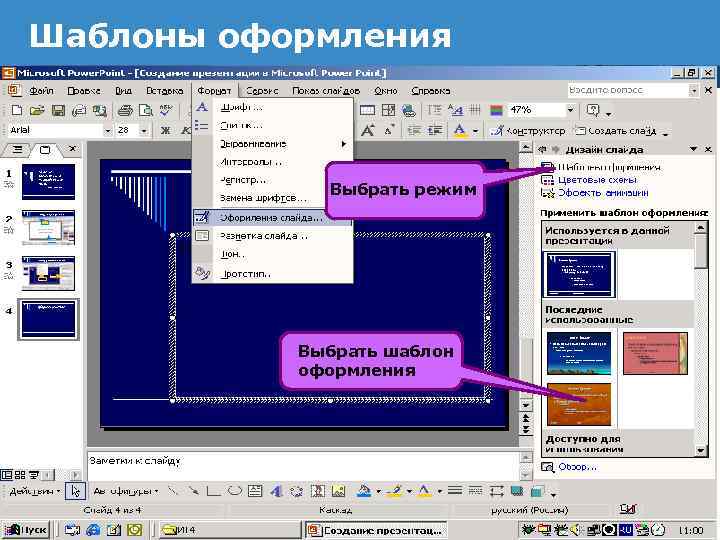Run the Spelling check icon
This screenshot has height=540, width=720.
pyautogui.click(x=166, y=110)
